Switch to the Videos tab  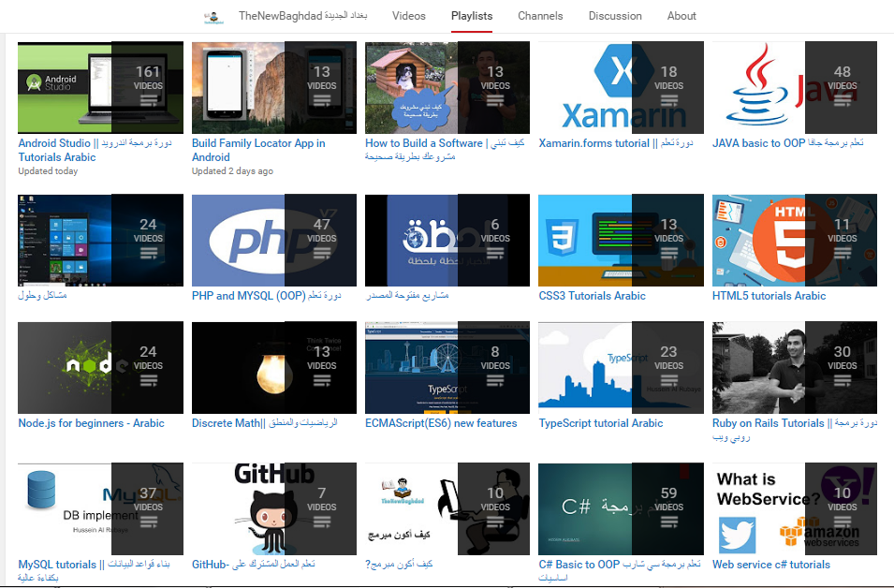(409, 16)
